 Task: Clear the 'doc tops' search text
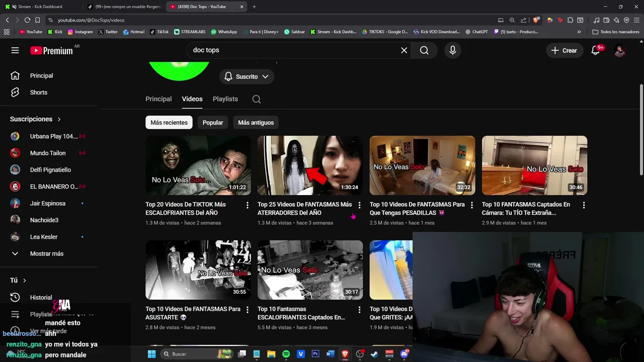pyautogui.click(x=404, y=50)
